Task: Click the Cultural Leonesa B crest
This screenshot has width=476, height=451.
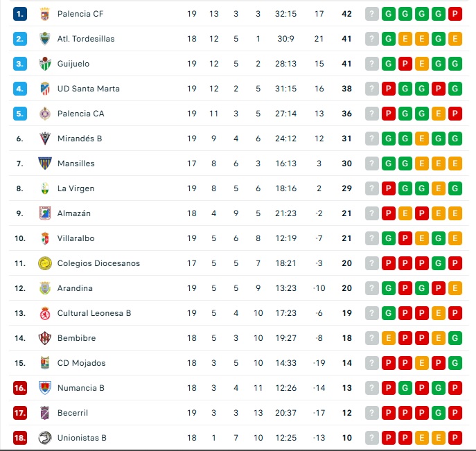Action: pos(45,313)
